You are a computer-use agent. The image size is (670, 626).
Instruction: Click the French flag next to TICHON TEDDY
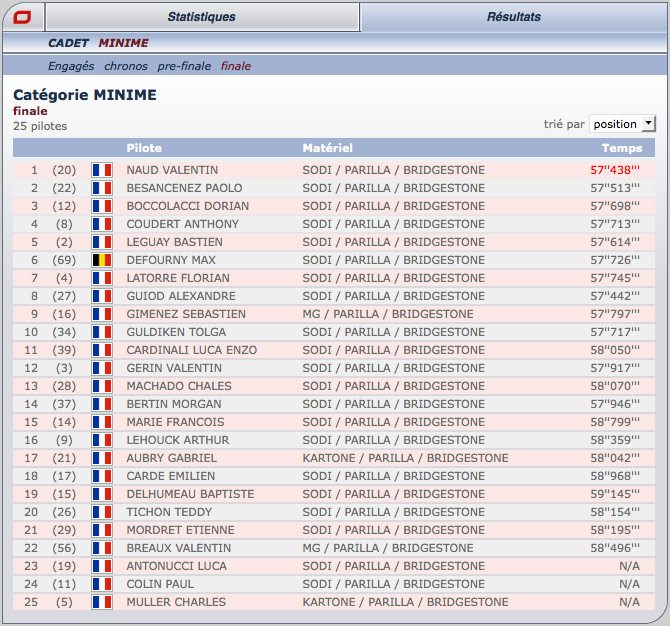pos(102,512)
